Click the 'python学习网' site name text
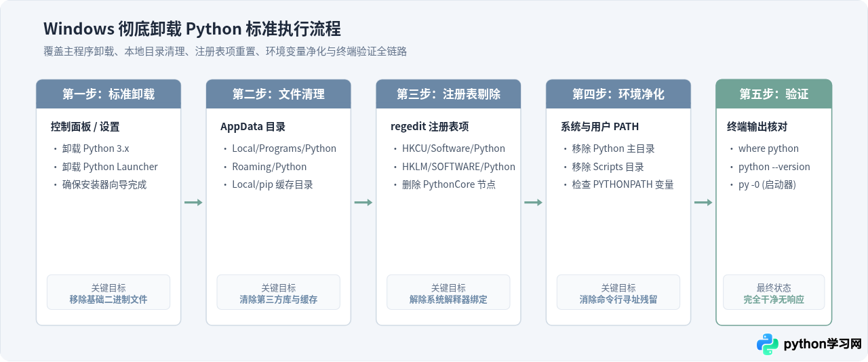Image resolution: width=868 pixels, height=362 pixels. click(823, 344)
